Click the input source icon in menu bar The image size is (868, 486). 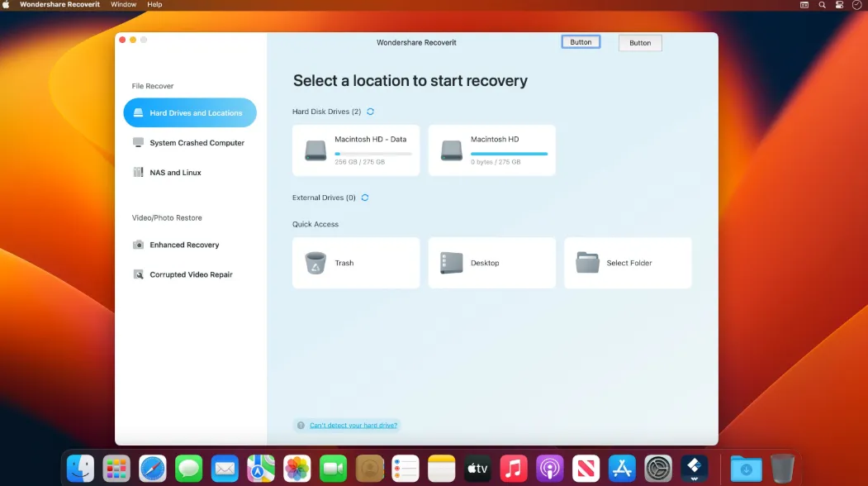(x=804, y=4)
